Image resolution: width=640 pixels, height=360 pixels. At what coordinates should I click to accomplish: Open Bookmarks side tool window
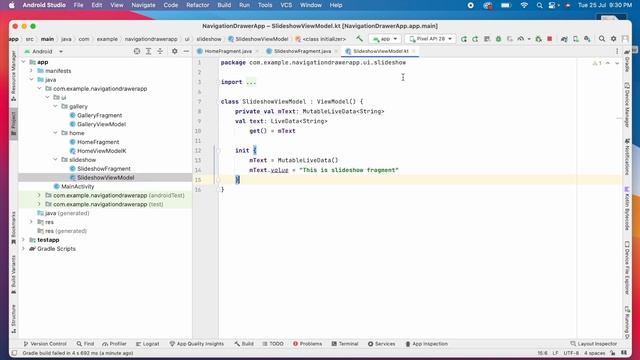pyautogui.click(x=13, y=228)
